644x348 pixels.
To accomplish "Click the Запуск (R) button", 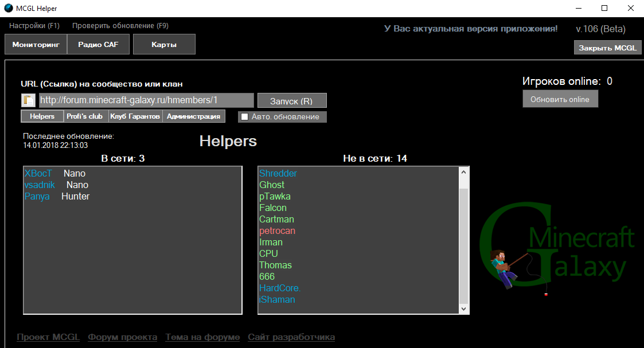I will point(292,100).
